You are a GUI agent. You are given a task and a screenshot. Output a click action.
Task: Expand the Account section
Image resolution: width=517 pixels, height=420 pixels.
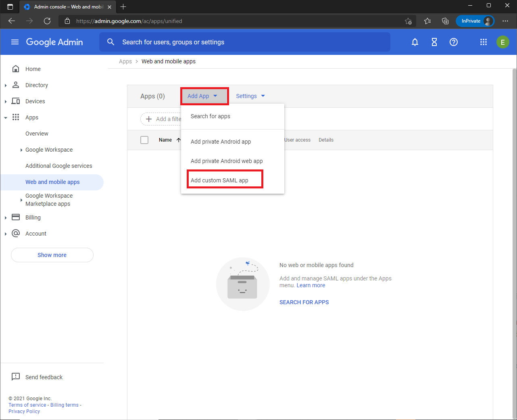coord(6,234)
